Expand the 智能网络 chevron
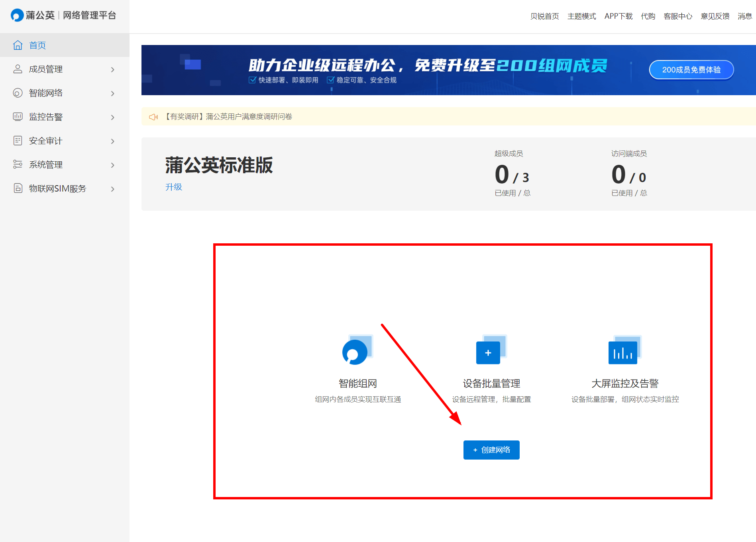The height and width of the screenshot is (542, 756). click(x=113, y=94)
